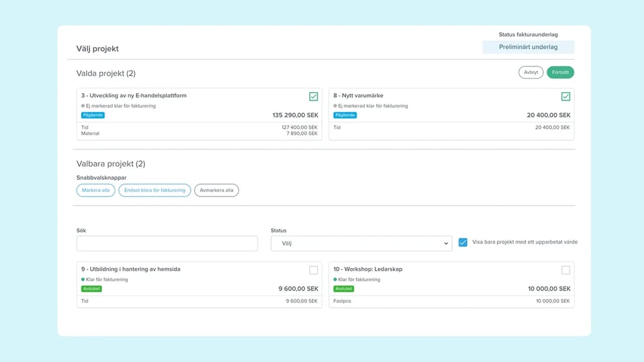Screen dimensions: 644x362
Task: Click Avslutad badge on Workshop: Ledarskap card
Action: click(x=344, y=289)
